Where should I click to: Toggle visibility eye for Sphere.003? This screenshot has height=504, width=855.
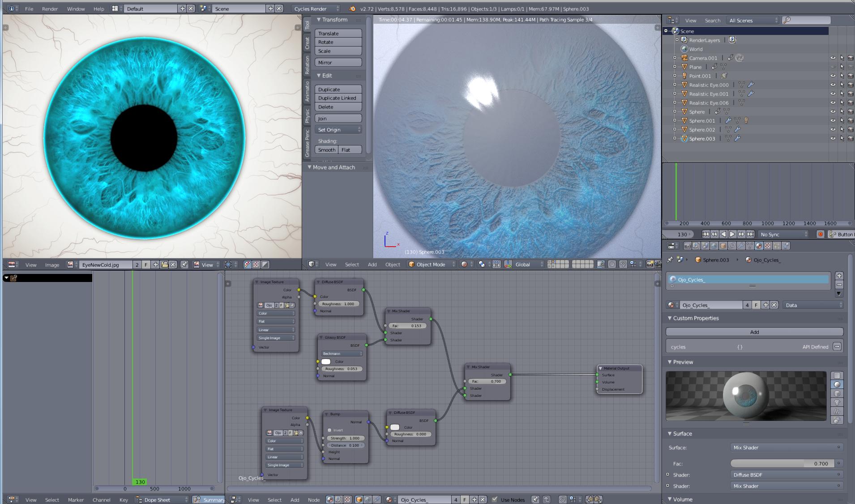(x=833, y=138)
